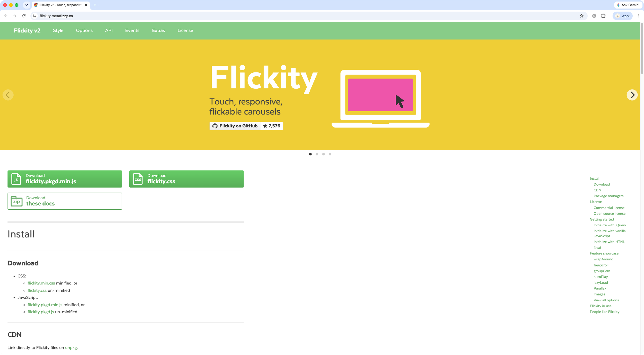Follow the unpkg link
644x355 pixels.
click(71, 348)
